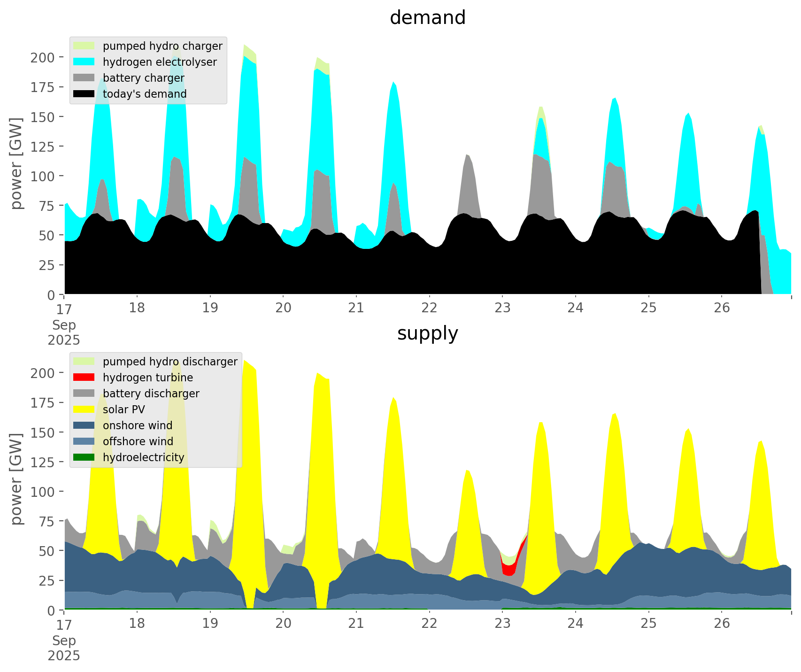This screenshot has width=801, height=672.
Task: Click the supply chart's power [GW] axis label
Action: [16, 479]
